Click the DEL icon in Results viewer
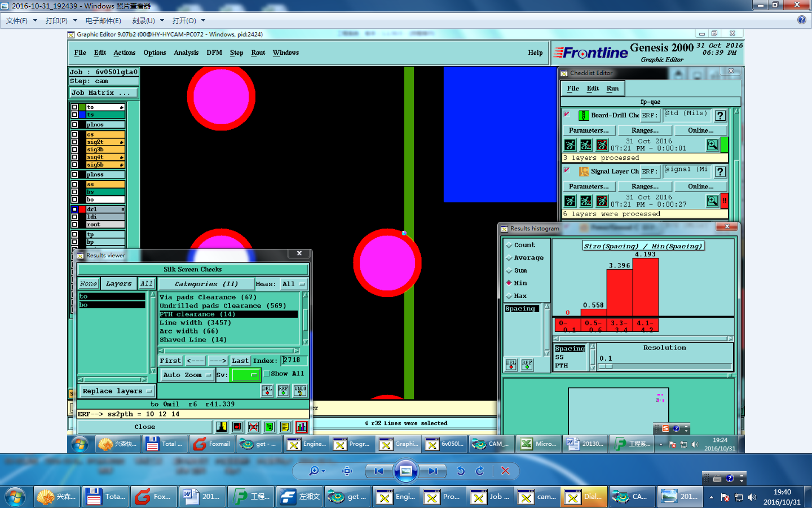Screen dimensions: 812x508 tap(267, 391)
